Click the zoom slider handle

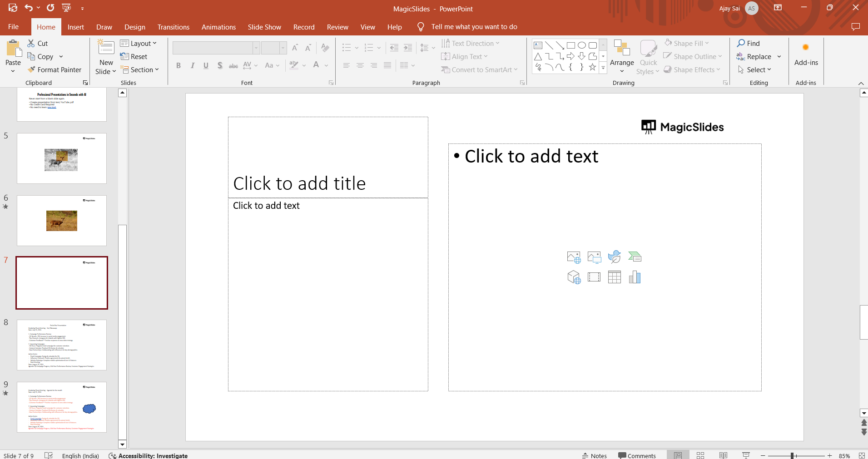click(792, 455)
